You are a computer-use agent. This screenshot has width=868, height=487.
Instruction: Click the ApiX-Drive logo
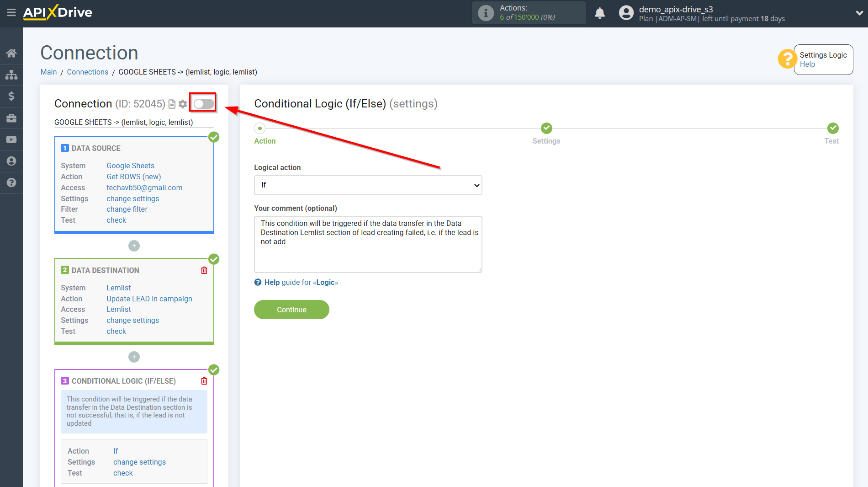(x=58, y=12)
